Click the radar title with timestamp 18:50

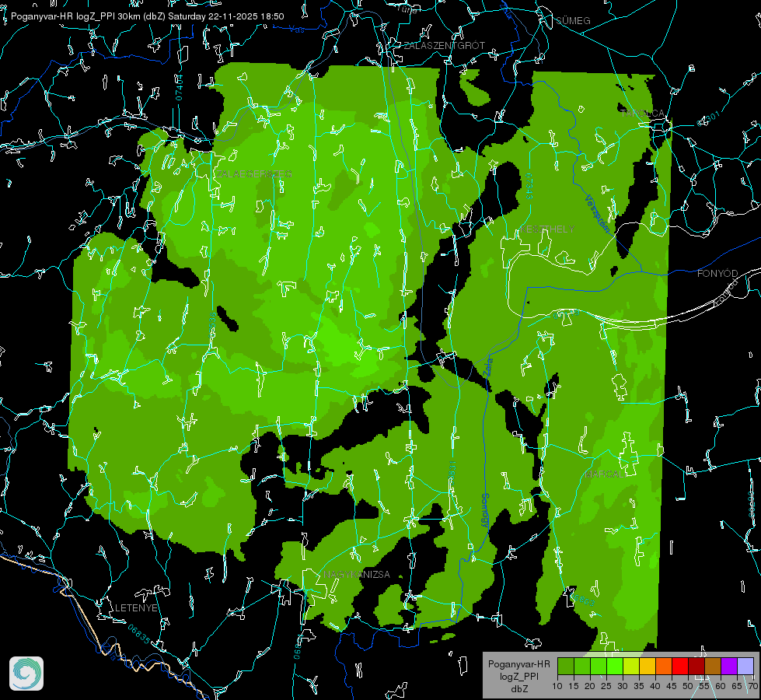[147, 16]
